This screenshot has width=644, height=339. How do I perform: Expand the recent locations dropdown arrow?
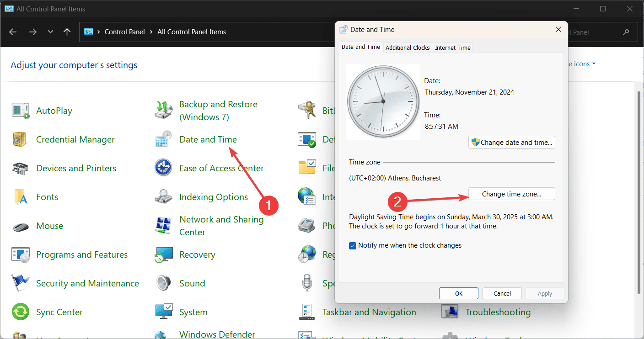pos(50,32)
